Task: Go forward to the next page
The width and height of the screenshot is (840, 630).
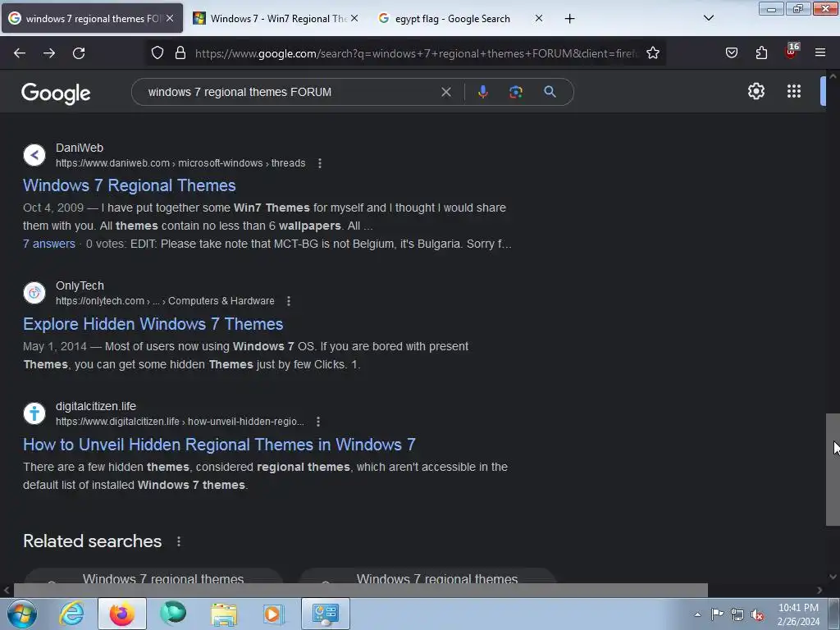Action: pos(49,53)
